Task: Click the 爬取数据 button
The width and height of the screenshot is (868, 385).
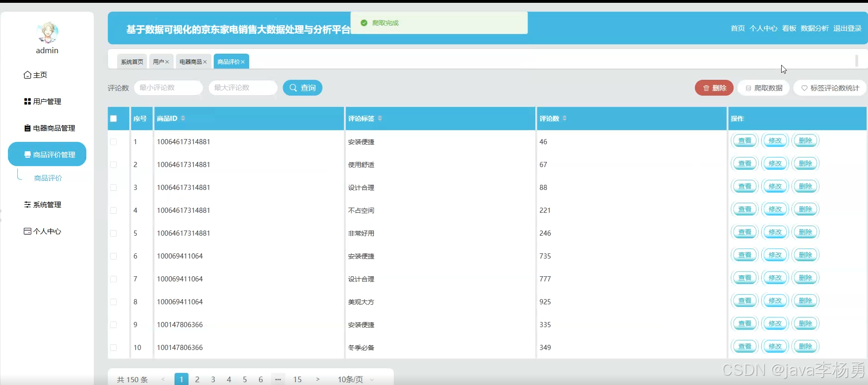Action: pyautogui.click(x=763, y=88)
